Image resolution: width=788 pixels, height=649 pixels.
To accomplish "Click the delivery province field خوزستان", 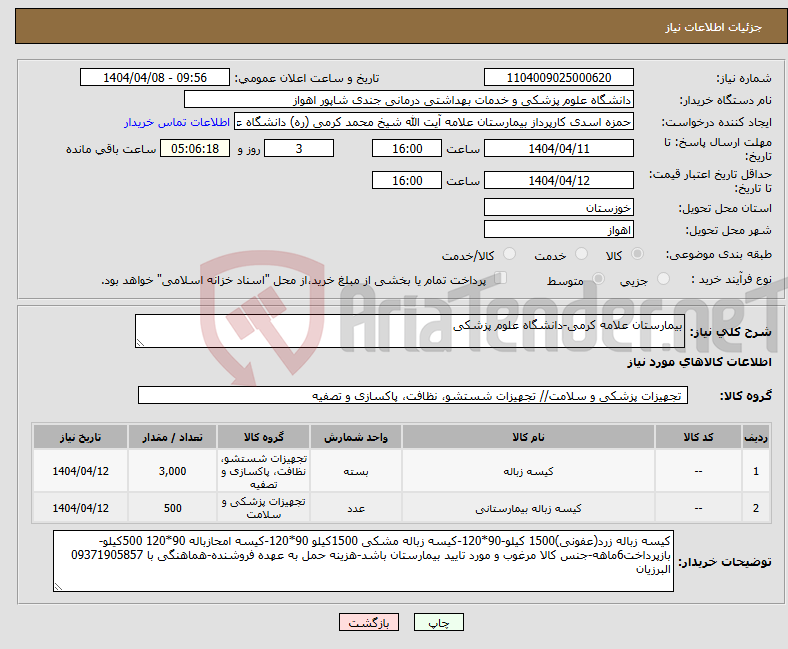I will tap(558, 207).
